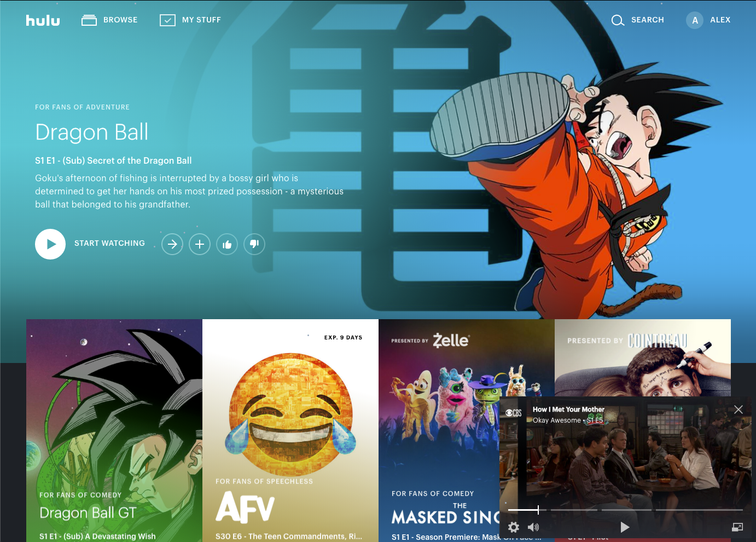This screenshot has height=542, width=756.
Task: Play Dragon Ball with the round play button
Action: (50, 244)
